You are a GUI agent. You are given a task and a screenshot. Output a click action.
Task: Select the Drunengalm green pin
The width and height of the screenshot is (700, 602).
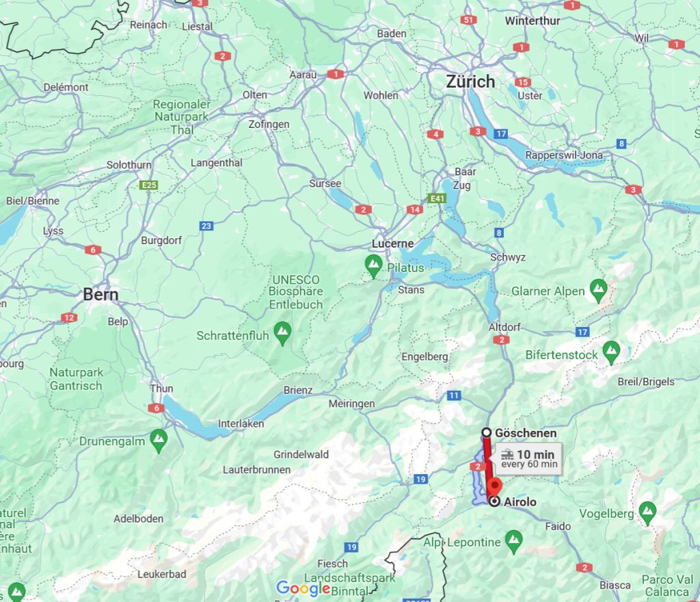click(x=159, y=441)
